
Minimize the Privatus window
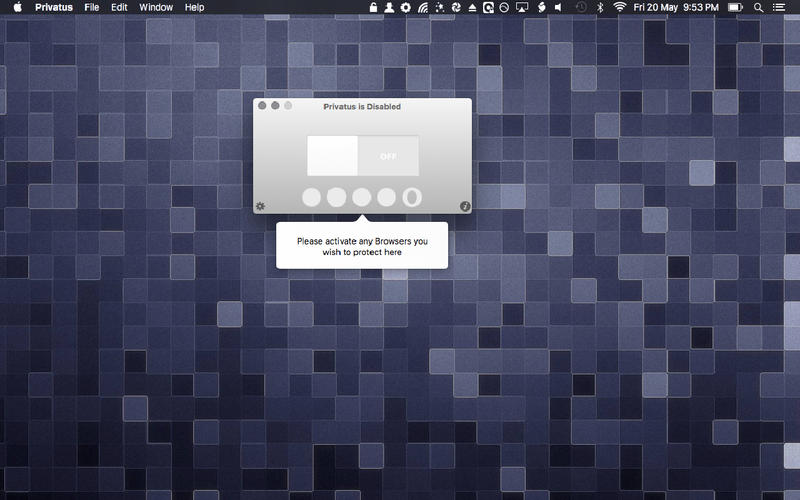point(275,105)
